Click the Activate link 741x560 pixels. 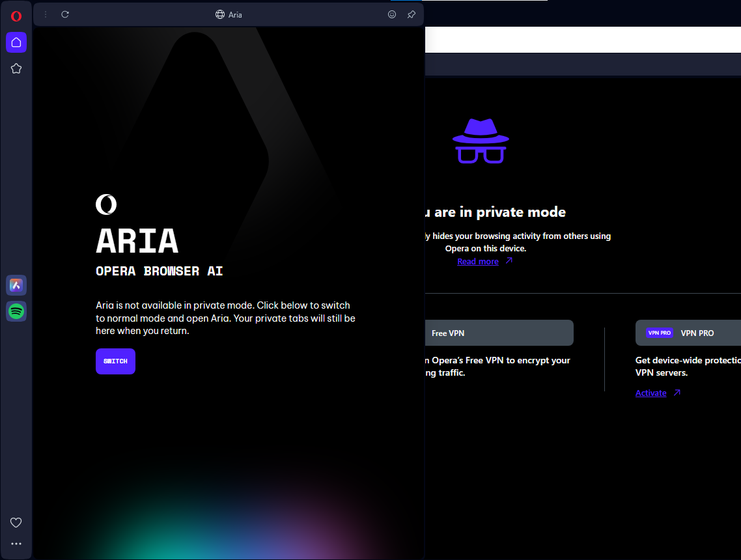click(x=650, y=393)
